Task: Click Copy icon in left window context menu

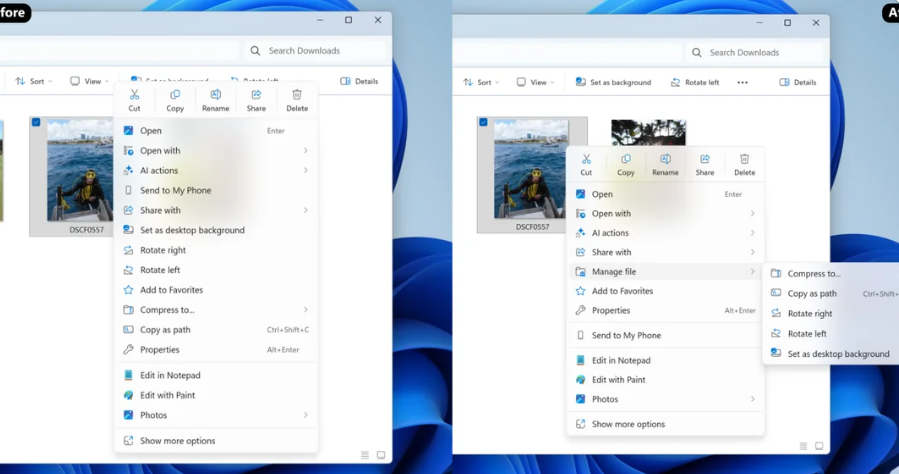Action: (x=175, y=95)
